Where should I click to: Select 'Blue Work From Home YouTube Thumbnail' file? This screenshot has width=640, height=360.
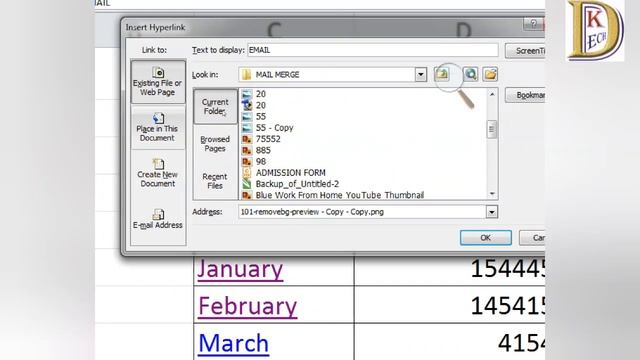pyautogui.click(x=340, y=195)
